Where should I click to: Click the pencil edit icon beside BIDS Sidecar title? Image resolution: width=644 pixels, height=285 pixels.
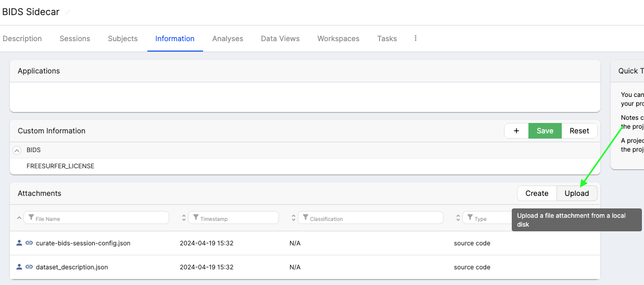[x=68, y=12]
